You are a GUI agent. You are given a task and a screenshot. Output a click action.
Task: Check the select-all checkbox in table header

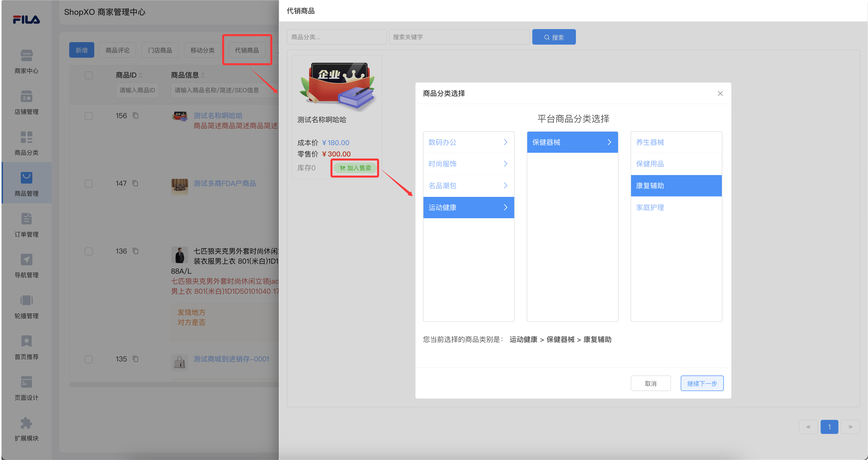click(89, 75)
